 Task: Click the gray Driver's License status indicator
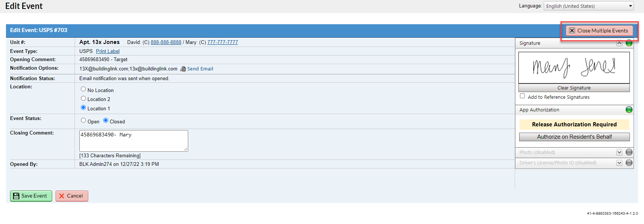629,163
